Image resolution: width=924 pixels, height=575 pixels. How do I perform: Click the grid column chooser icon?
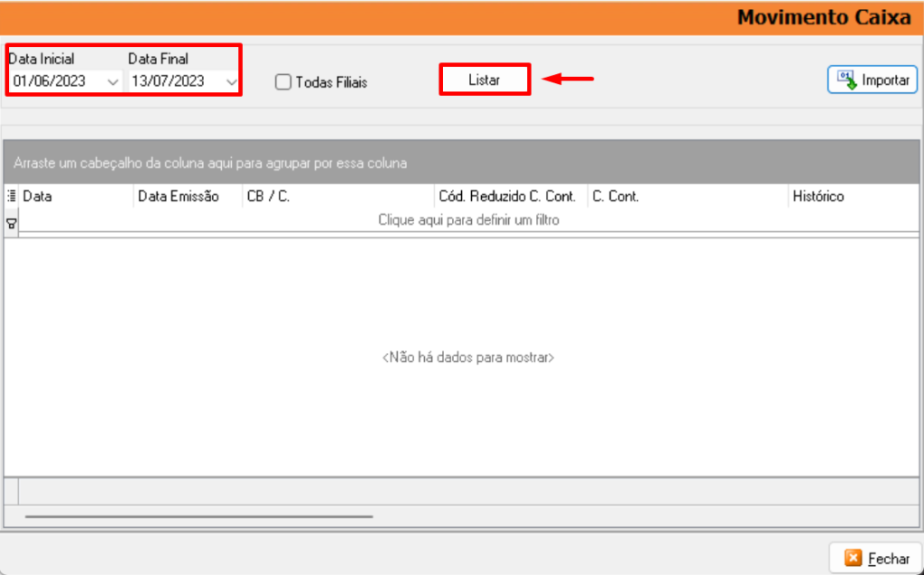coord(11,196)
